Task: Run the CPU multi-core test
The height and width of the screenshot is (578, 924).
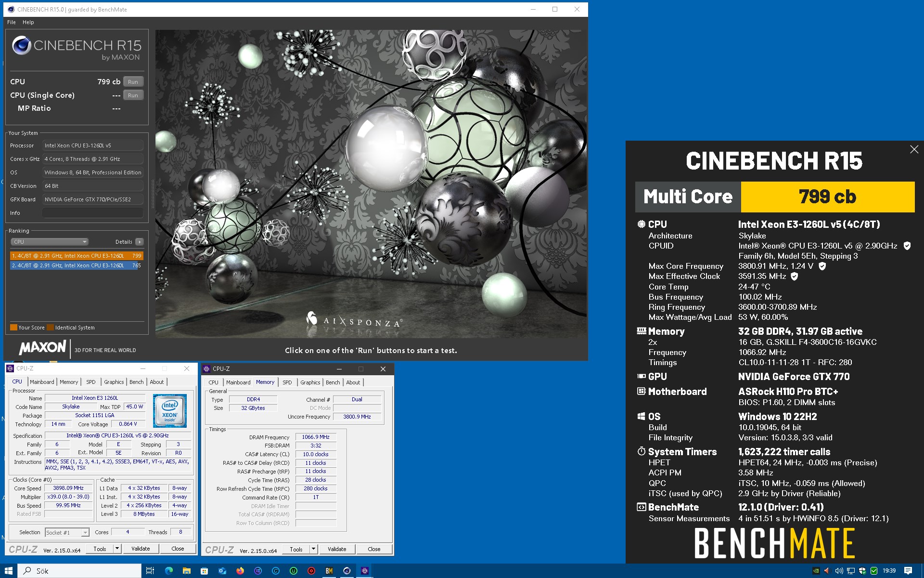Action: point(133,82)
